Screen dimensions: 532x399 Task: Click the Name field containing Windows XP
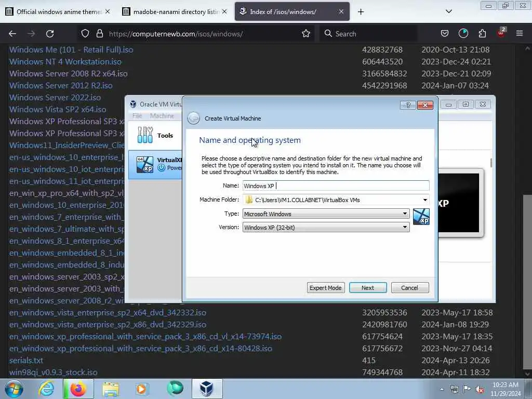[x=336, y=185]
